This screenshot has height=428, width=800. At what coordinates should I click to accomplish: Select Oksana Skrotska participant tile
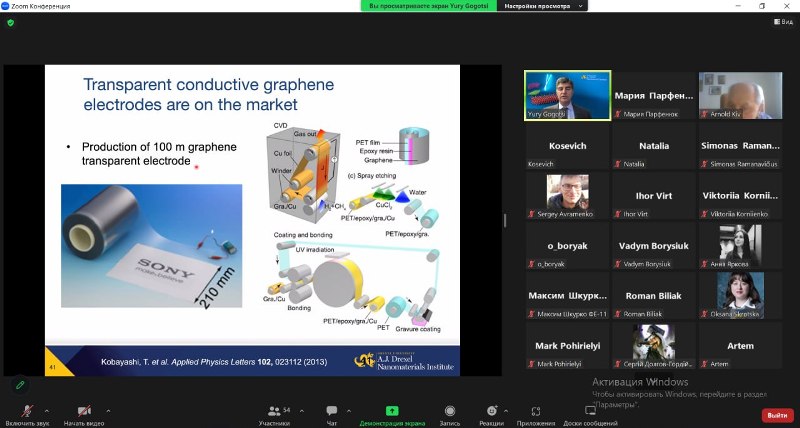click(x=740, y=295)
